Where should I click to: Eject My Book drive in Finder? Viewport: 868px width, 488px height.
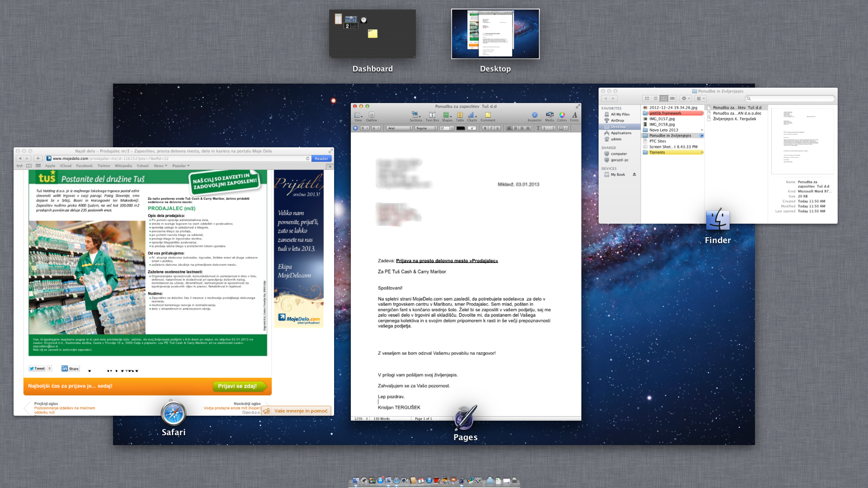pyautogui.click(x=634, y=174)
